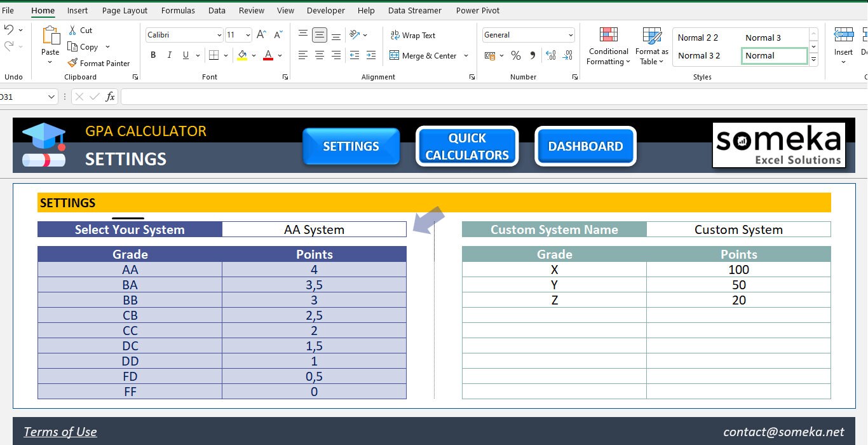
Task: Increase decimal places
Action: pos(550,56)
